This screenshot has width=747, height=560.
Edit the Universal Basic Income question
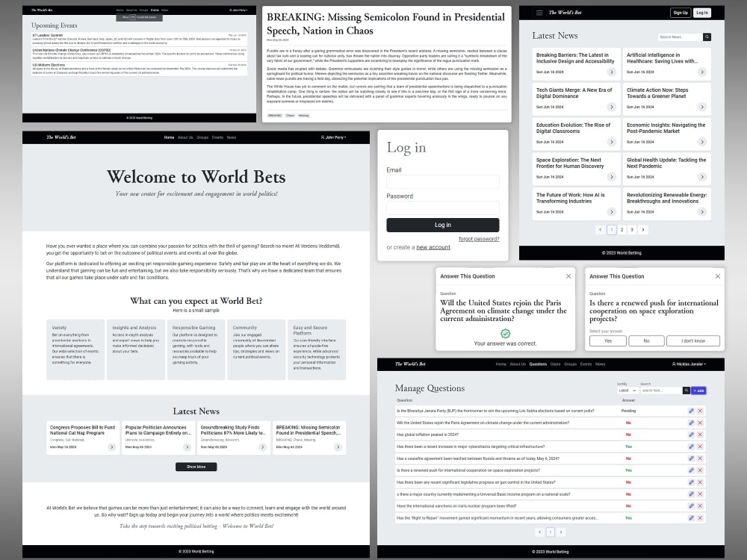click(x=691, y=494)
